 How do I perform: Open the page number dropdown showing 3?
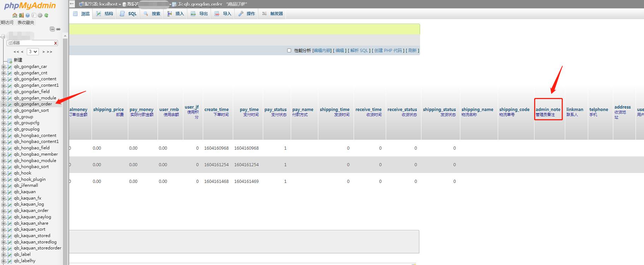point(33,52)
